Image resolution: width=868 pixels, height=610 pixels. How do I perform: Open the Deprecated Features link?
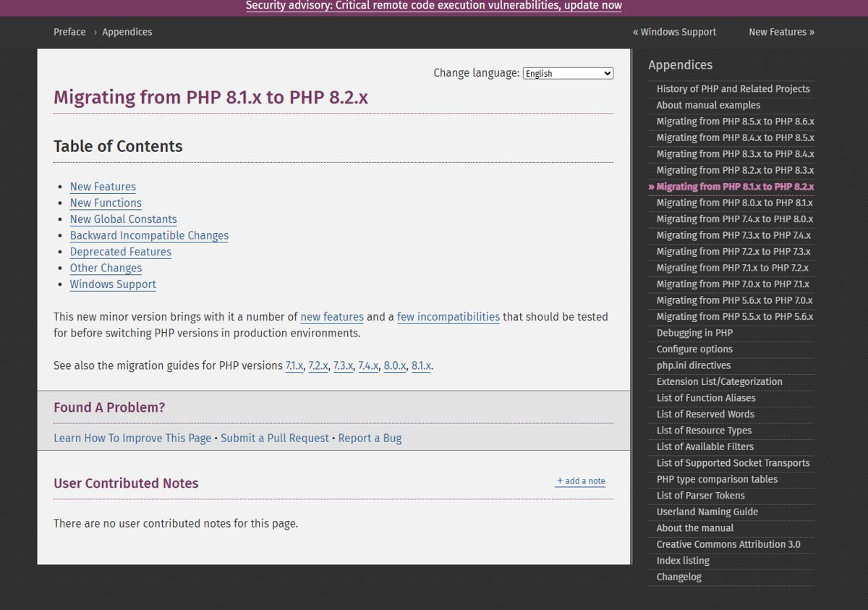click(121, 252)
